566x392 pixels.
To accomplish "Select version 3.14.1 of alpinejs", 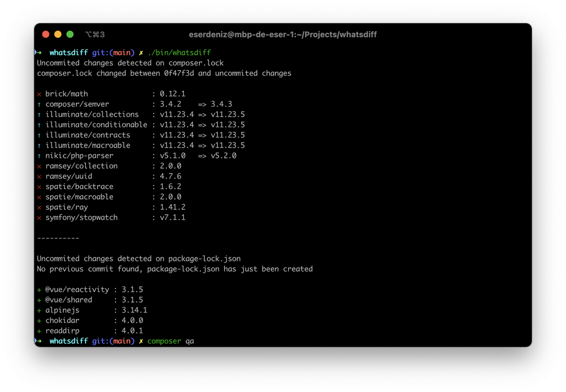I will click(x=134, y=310).
